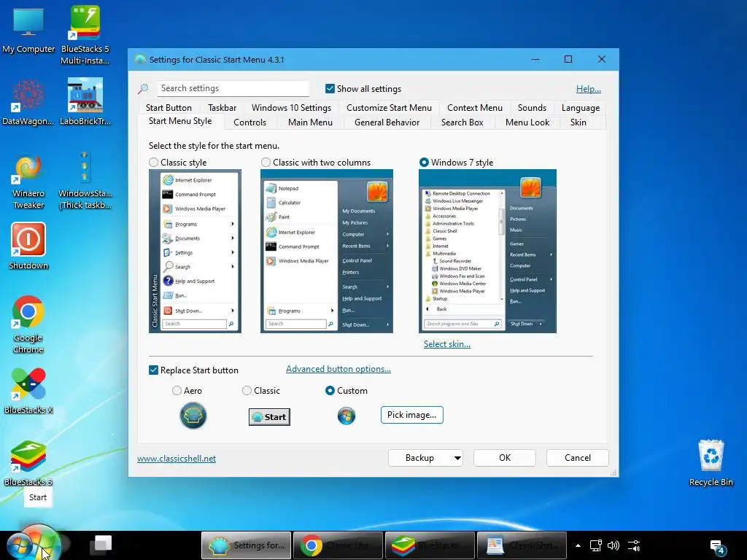This screenshot has width=747, height=560.
Task: Expand the Backup dropdown arrow
Action: (457, 458)
